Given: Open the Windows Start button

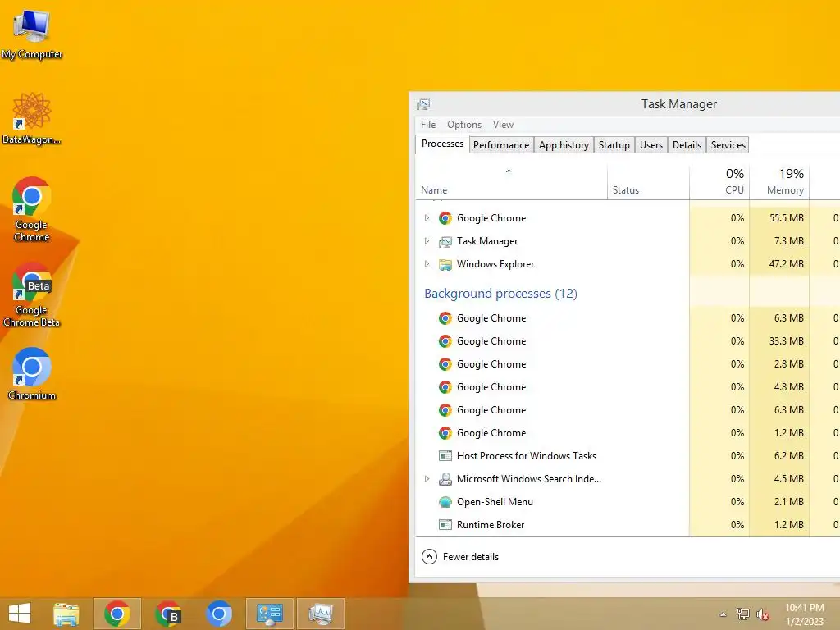Looking at the screenshot, I should tap(20, 614).
